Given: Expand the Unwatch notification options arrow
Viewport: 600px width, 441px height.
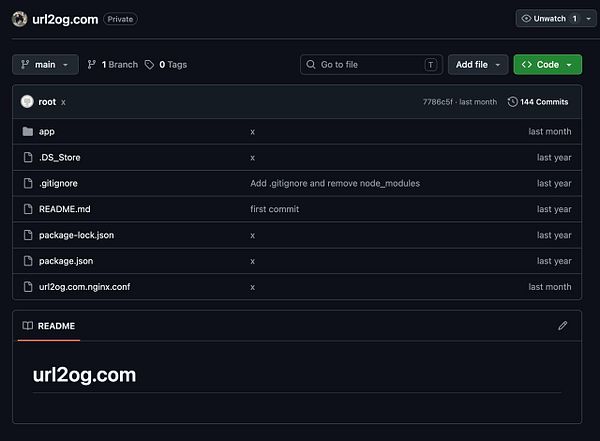Looking at the screenshot, I should click(589, 19).
